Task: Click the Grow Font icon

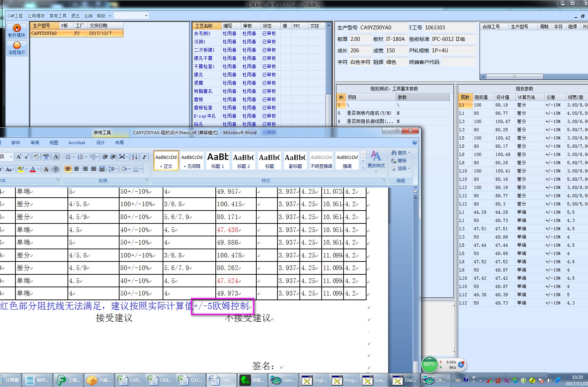Action: click(19, 157)
